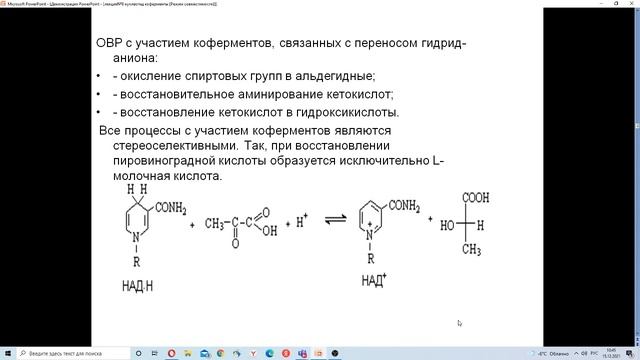The height and width of the screenshot is (360, 640).
Task: Click the pyruvic acid CH3-C-C formula
Action: tap(241, 228)
